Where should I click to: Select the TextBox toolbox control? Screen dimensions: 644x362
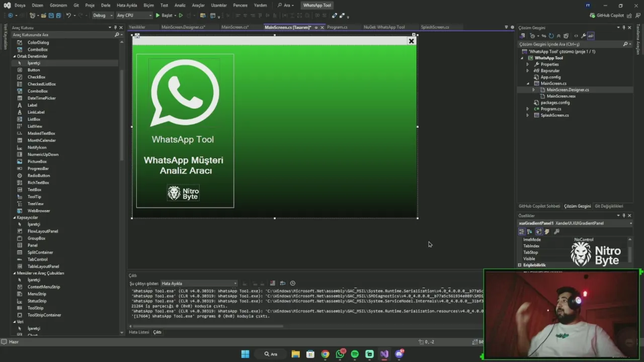pos(34,190)
